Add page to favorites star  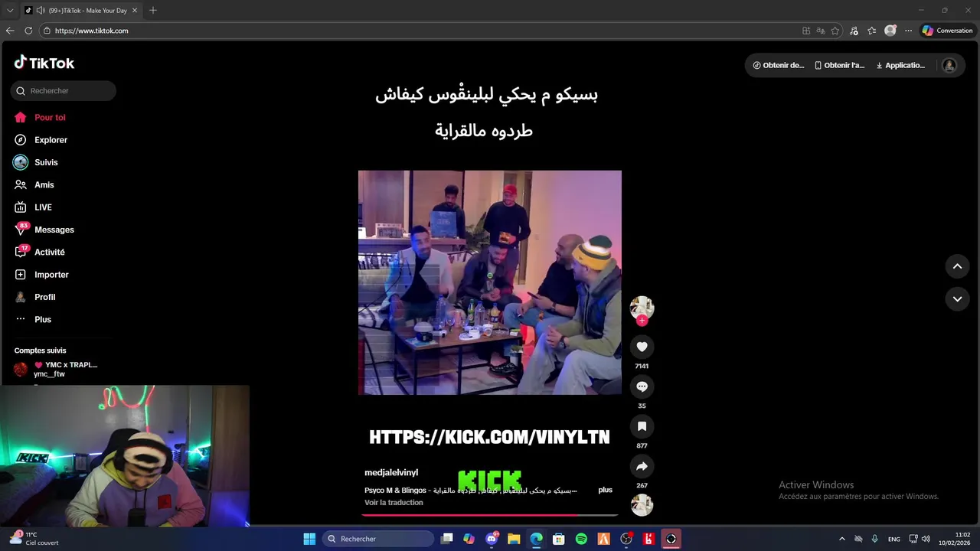click(x=835, y=31)
